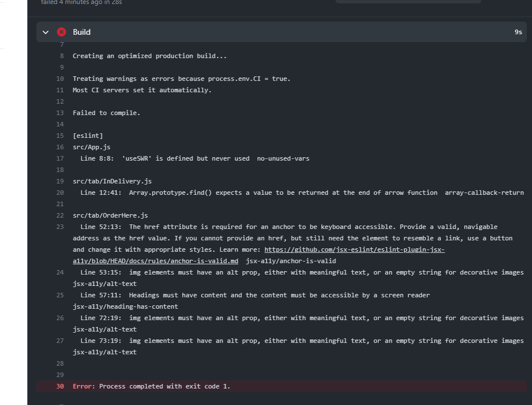Image resolution: width=532 pixels, height=405 pixels.
Task: Click the 'Line 53:15' img alt warning
Action: pos(298,278)
